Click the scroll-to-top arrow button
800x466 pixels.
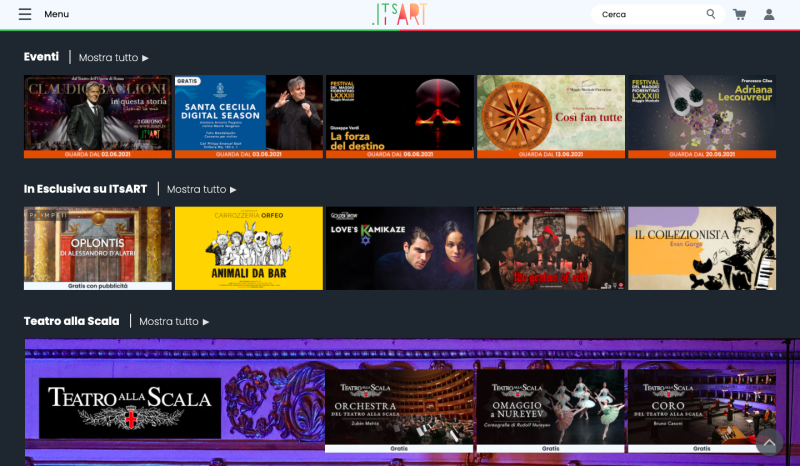click(x=769, y=443)
